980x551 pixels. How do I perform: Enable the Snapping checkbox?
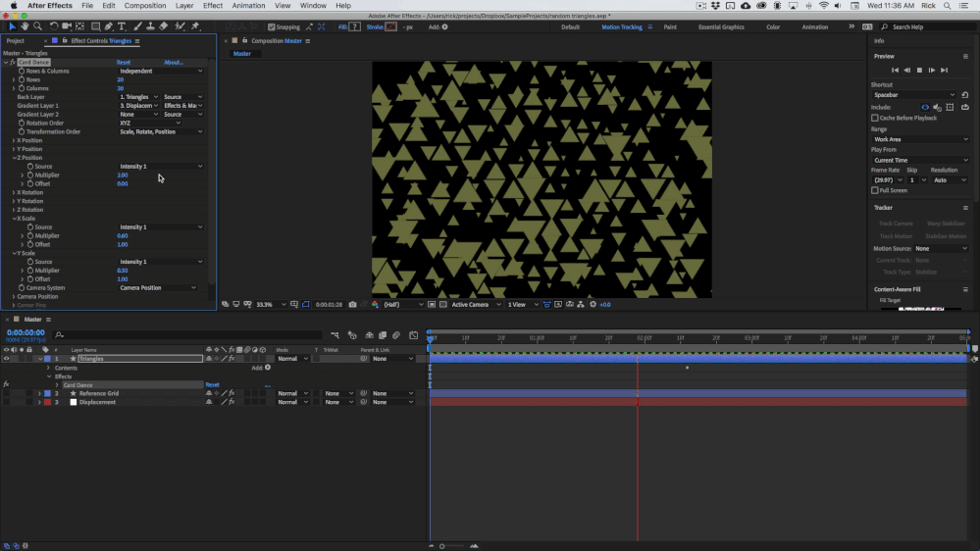click(x=272, y=27)
